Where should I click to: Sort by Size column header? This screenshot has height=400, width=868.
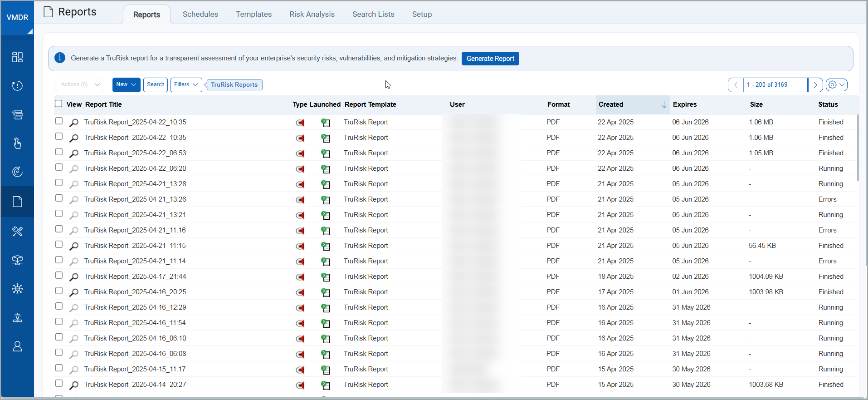[x=756, y=104]
